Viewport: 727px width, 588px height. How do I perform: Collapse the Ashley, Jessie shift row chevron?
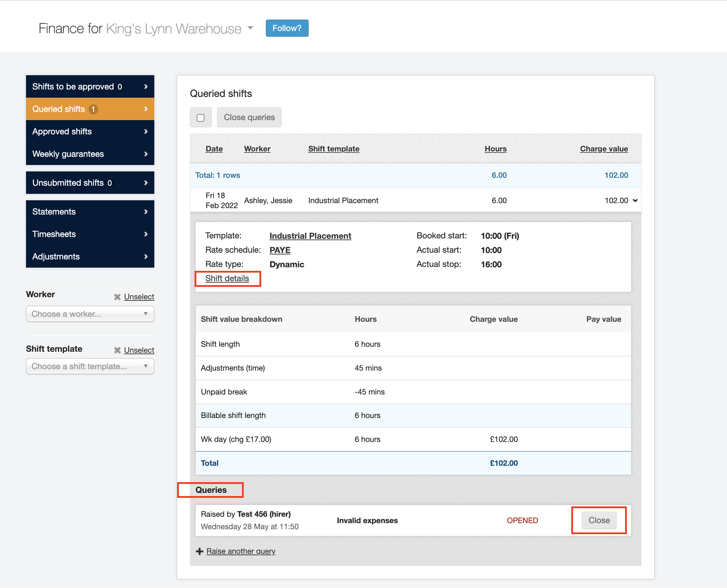(x=635, y=201)
